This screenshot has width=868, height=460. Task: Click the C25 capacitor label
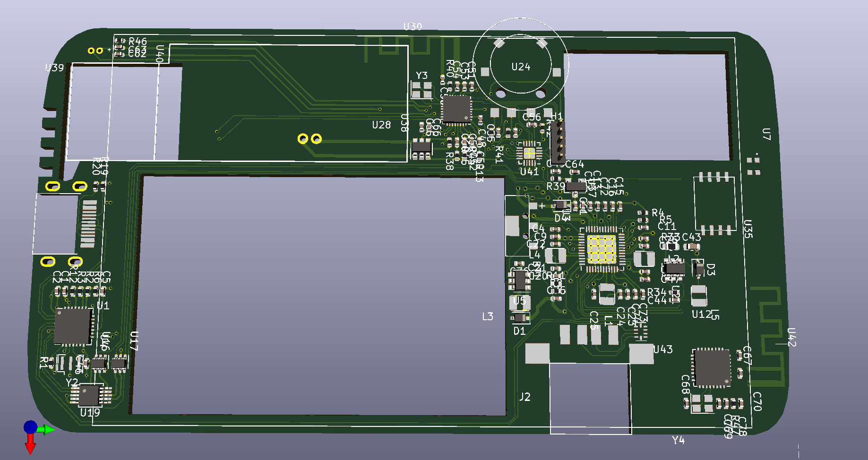(594, 320)
